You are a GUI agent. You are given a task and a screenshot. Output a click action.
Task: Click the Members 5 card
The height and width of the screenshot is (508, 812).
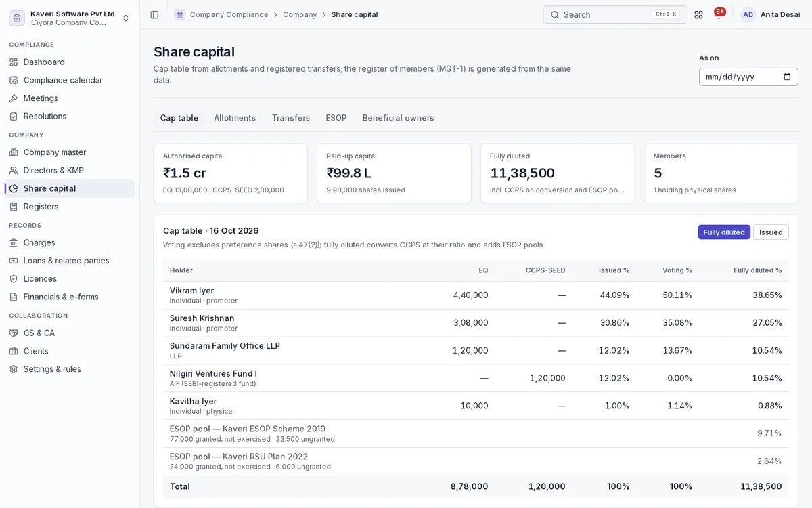point(721,173)
